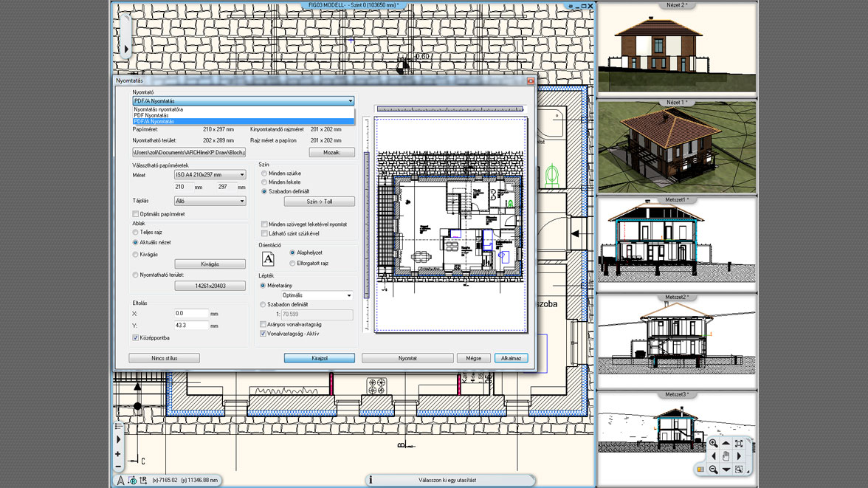Click the list lines icon on left lower toolbar

pyautogui.click(x=118, y=427)
